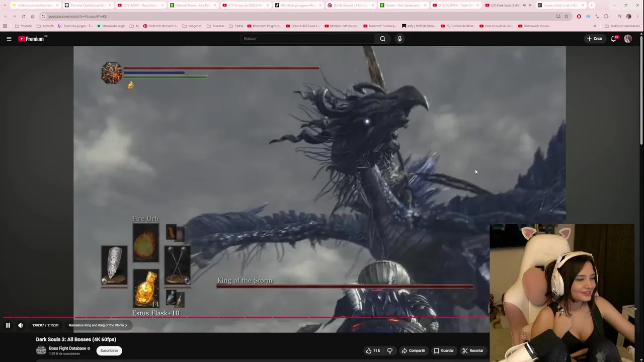Switch to the Stream Kick Dashboard tab
The image size is (644, 362).
point(404,5)
